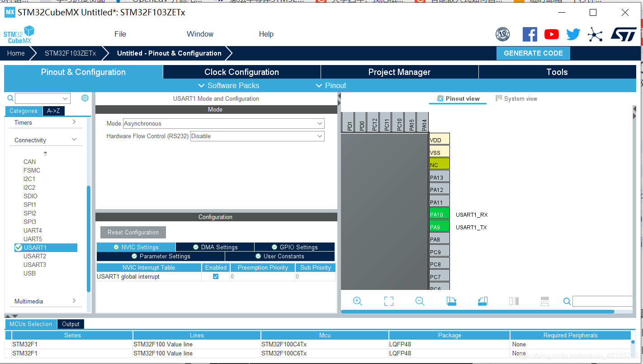Click the ST community network icon

tap(595, 34)
